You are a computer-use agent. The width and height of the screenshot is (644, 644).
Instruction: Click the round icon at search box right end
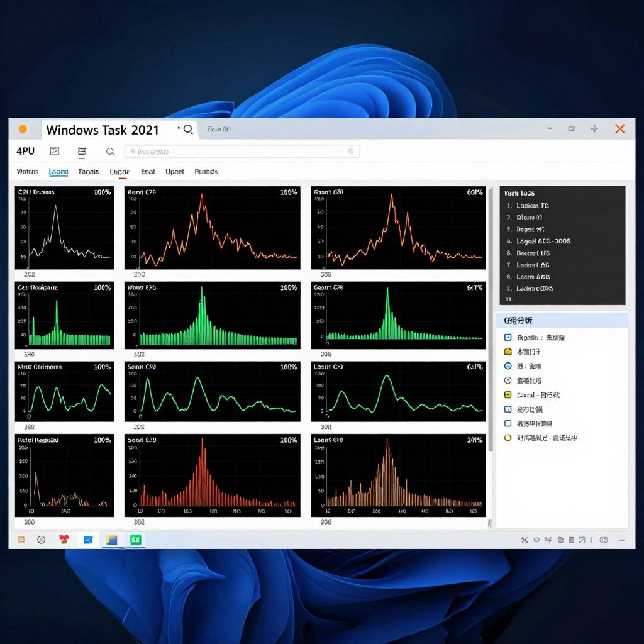pyautogui.click(x=351, y=151)
